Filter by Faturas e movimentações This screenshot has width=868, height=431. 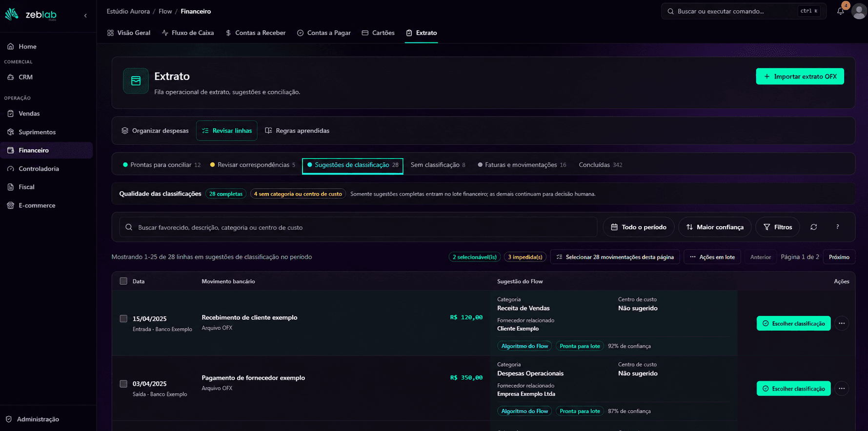(522, 165)
